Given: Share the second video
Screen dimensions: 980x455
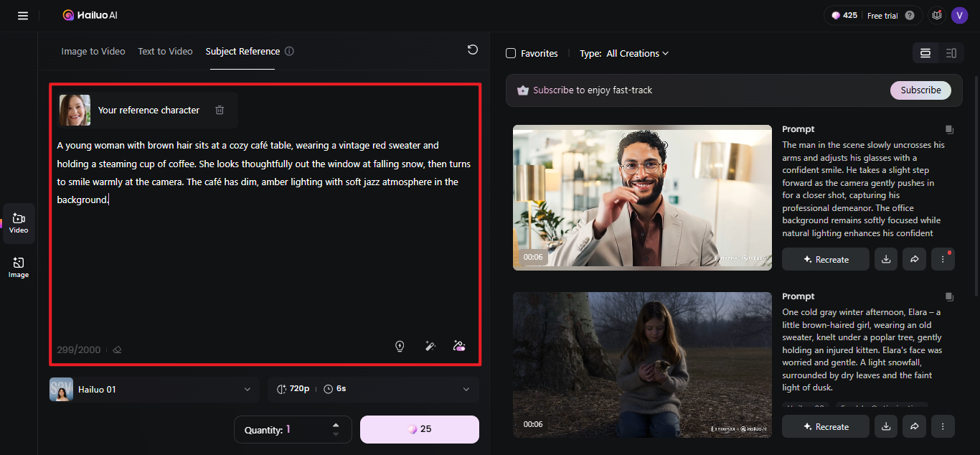Looking at the screenshot, I should coord(914,426).
